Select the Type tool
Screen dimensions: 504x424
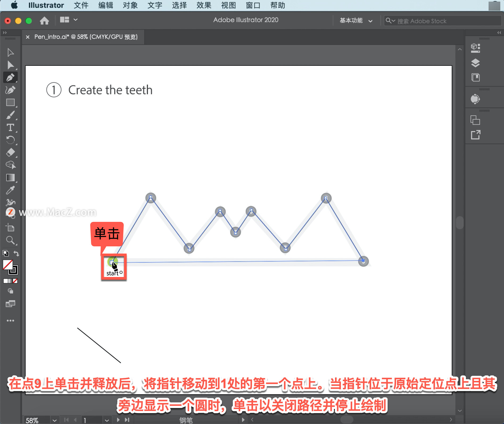[10, 128]
